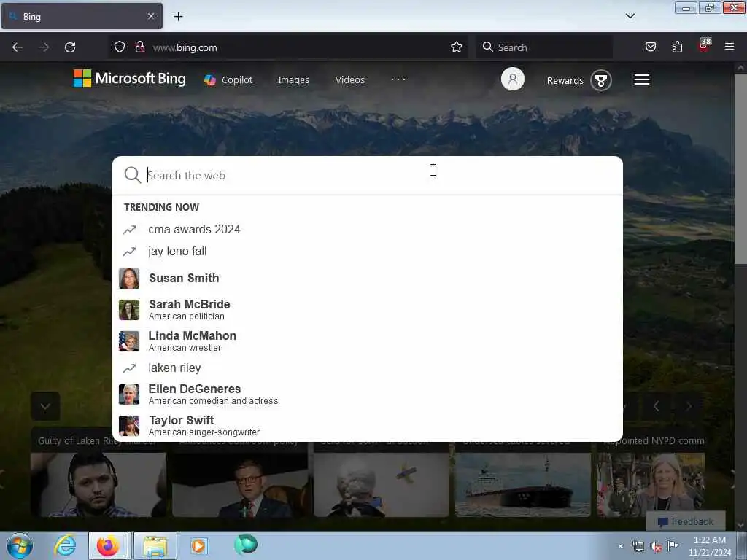747x560 pixels.
Task: Open the Videos tab on Bing
Action: coord(349,80)
